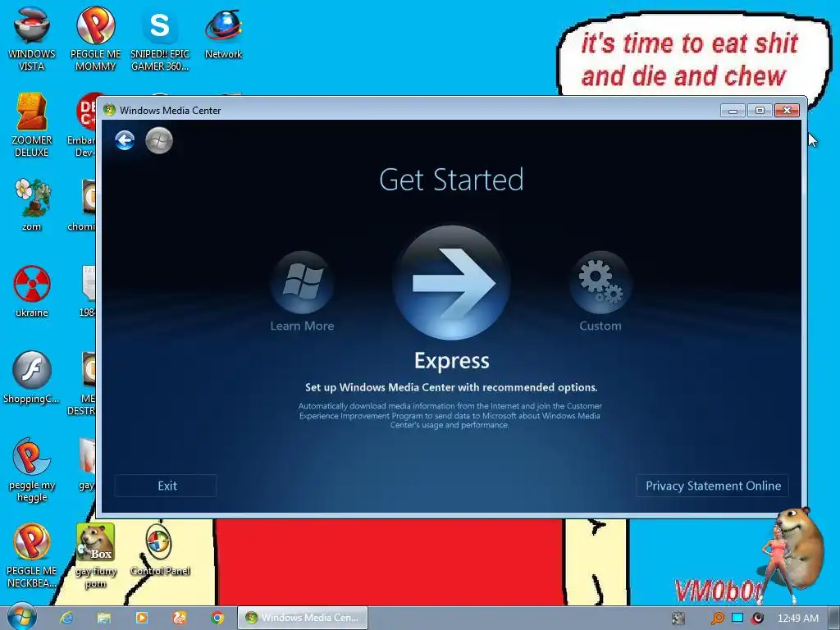Open Windows Explorer folder on taskbar

pyautogui.click(x=104, y=618)
